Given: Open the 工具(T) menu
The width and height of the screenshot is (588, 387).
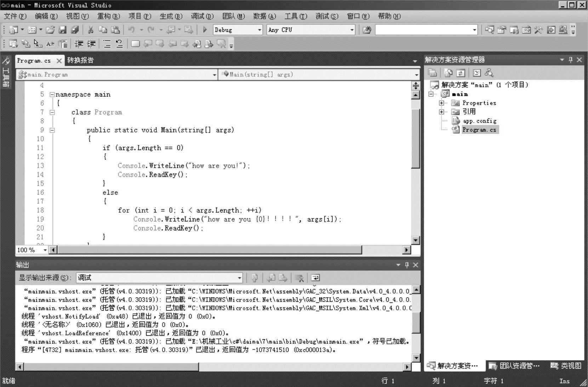Looking at the screenshot, I should [x=296, y=16].
